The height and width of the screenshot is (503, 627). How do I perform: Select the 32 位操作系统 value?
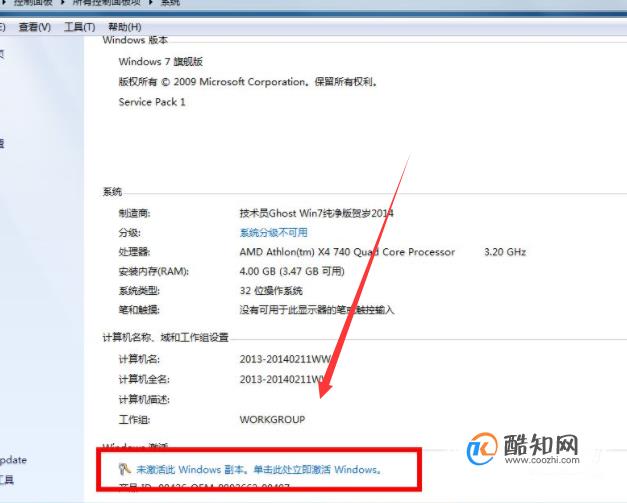pos(271,291)
